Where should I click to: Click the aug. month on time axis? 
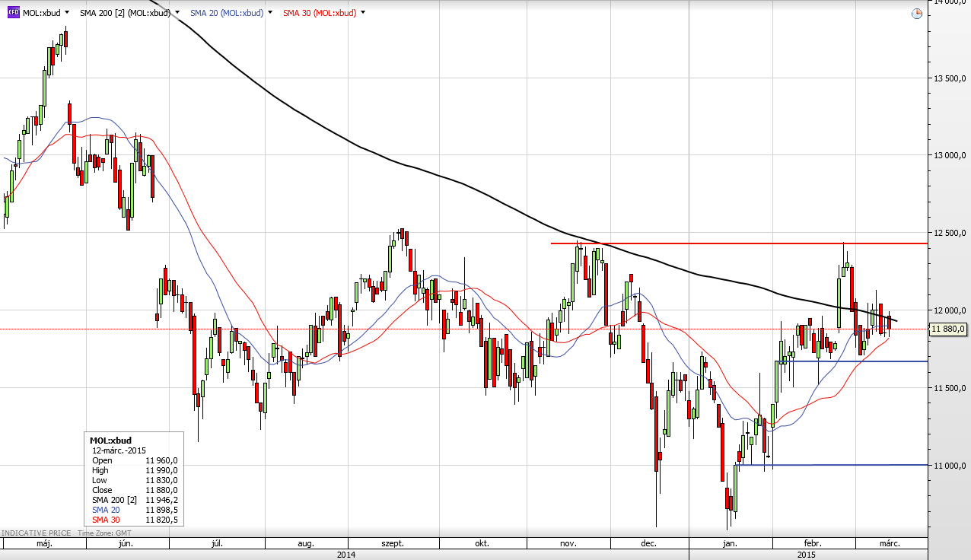pos(306,544)
